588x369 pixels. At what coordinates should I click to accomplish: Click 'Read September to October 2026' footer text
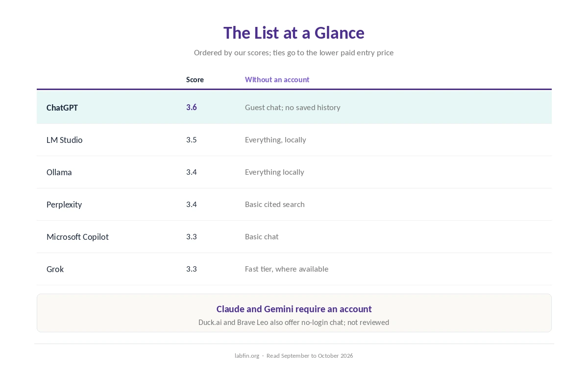[310, 356]
